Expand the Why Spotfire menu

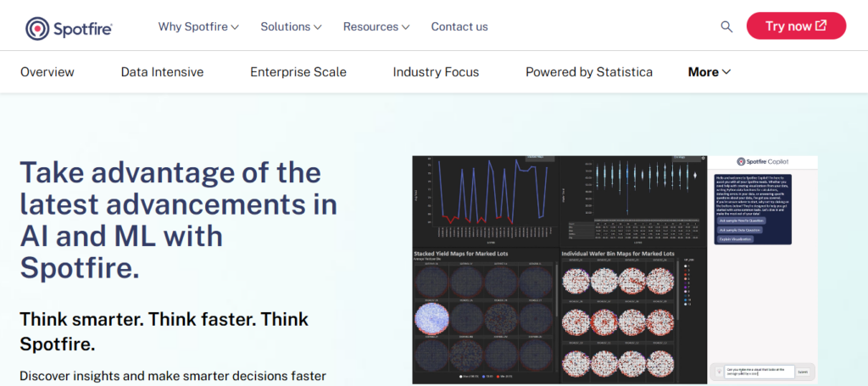[x=198, y=26]
